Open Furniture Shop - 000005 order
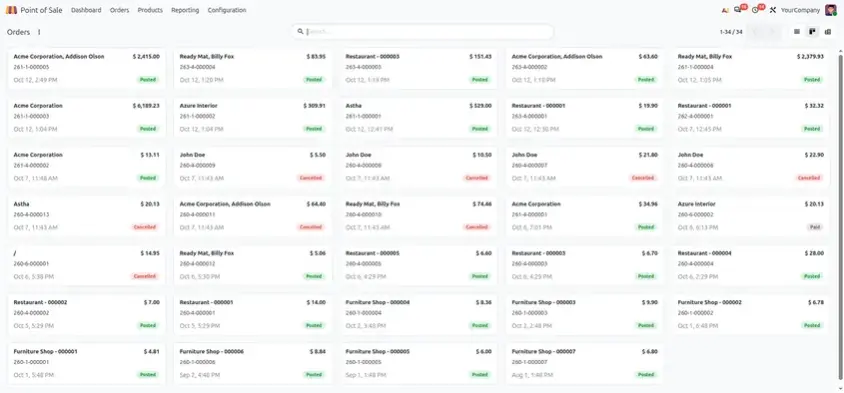The image size is (844, 393). pos(419,364)
